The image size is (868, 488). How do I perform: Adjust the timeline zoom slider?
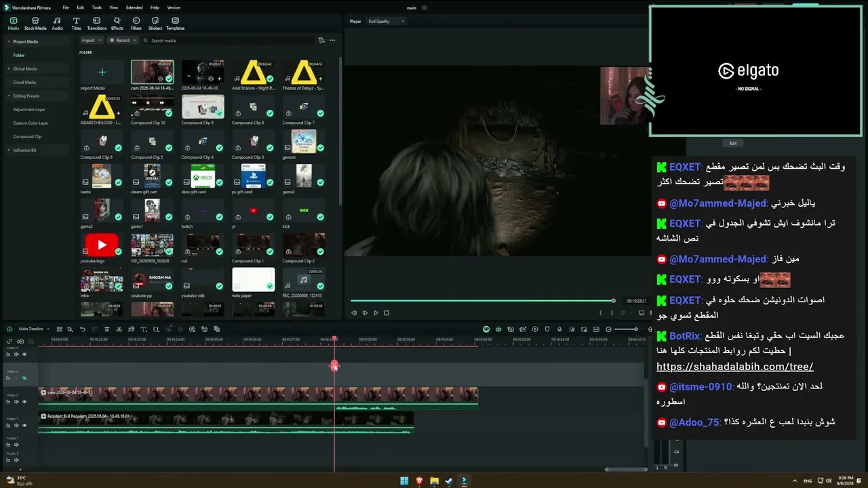[x=635, y=329]
